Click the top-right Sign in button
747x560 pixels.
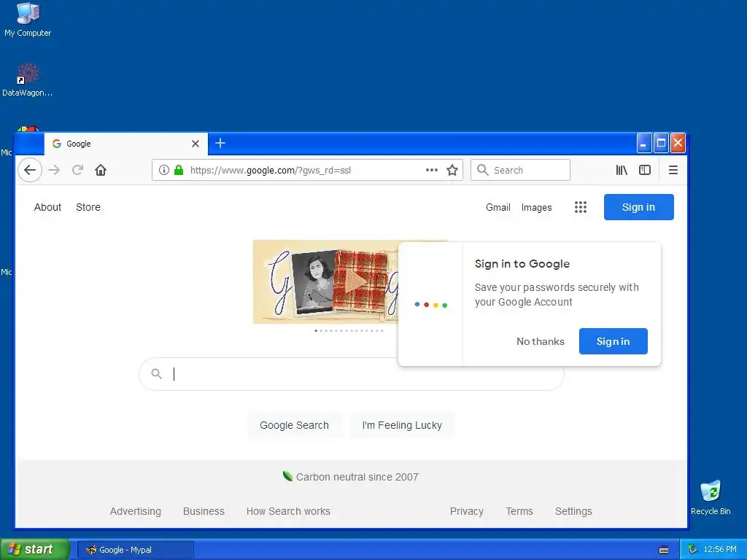[x=638, y=207]
